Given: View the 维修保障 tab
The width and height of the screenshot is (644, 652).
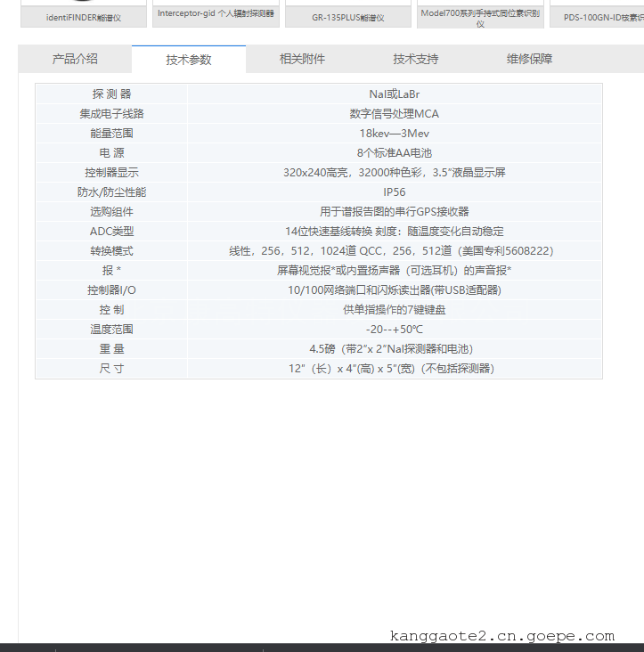Looking at the screenshot, I should point(530,60).
